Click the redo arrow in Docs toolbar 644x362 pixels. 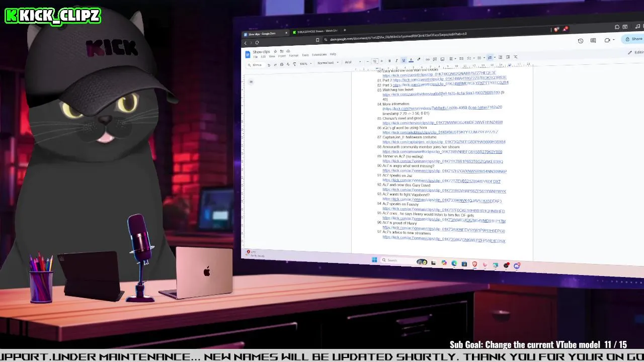275,65
